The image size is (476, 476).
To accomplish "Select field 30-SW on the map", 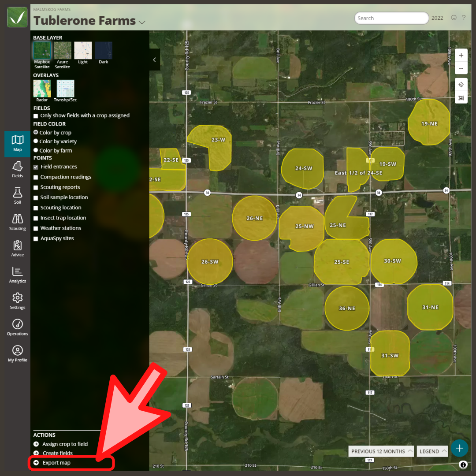I will [x=394, y=261].
